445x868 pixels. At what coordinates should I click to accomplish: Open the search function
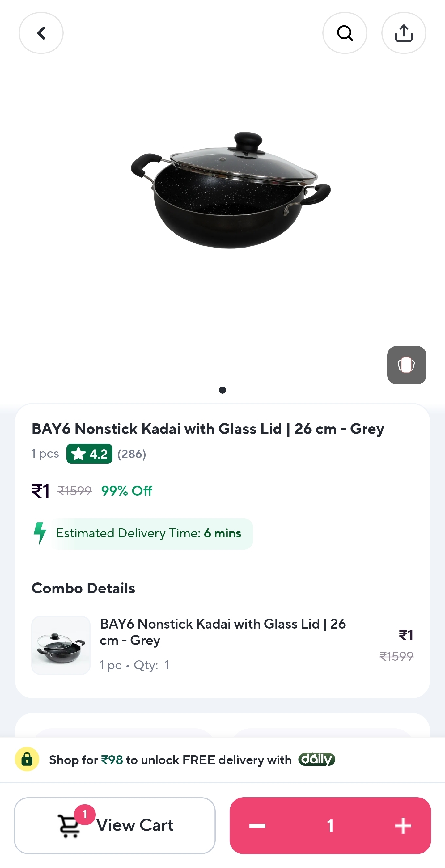point(345,33)
